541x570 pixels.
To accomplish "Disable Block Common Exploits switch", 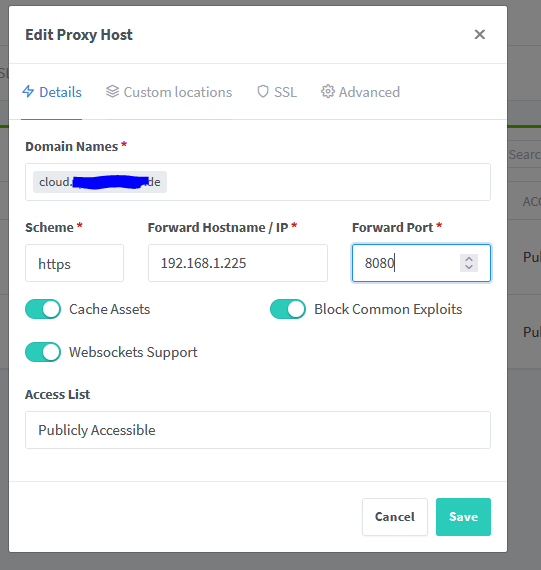I will 288,309.
